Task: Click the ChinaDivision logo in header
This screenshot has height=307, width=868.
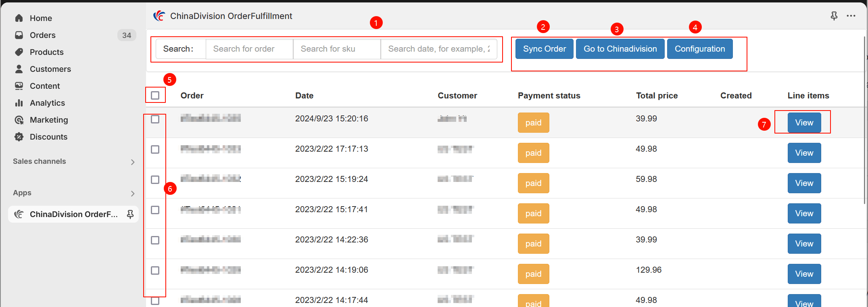Action: [159, 16]
